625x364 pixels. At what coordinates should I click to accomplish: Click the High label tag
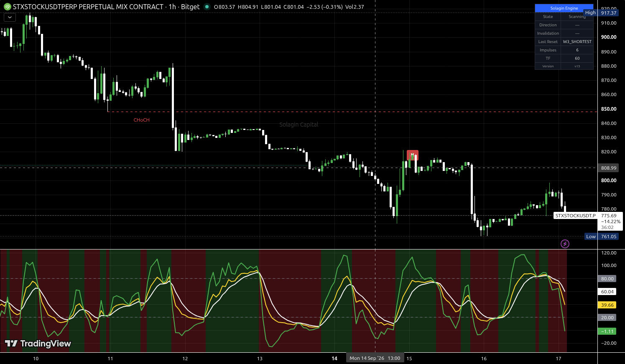[590, 13]
